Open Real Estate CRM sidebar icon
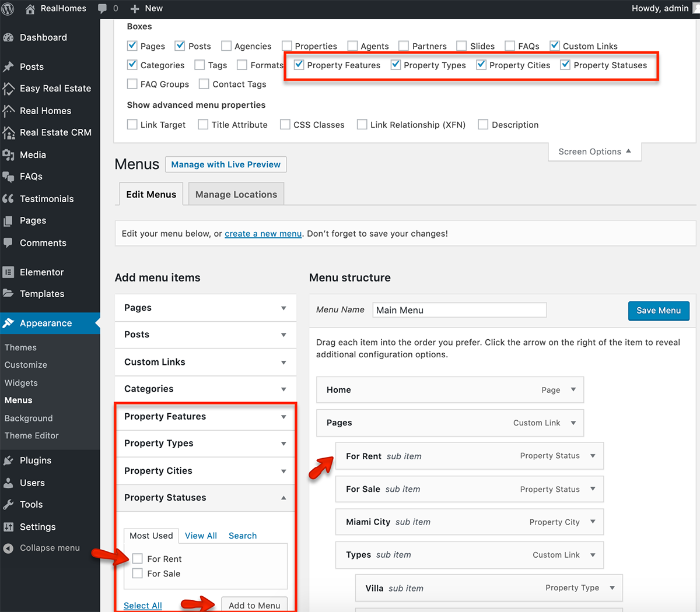This screenshot has width=700, height=612. (x=9, y=132)
